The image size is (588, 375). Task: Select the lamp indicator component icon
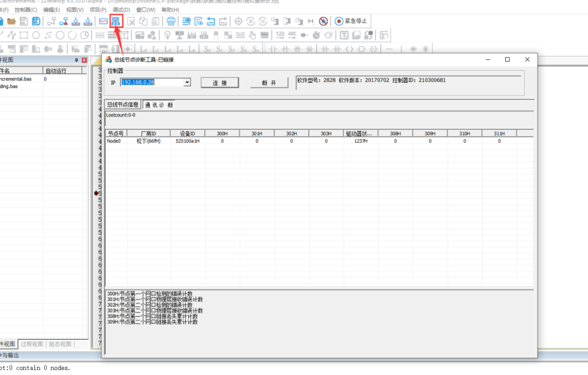pyautogui.click(x=168, y=35)
